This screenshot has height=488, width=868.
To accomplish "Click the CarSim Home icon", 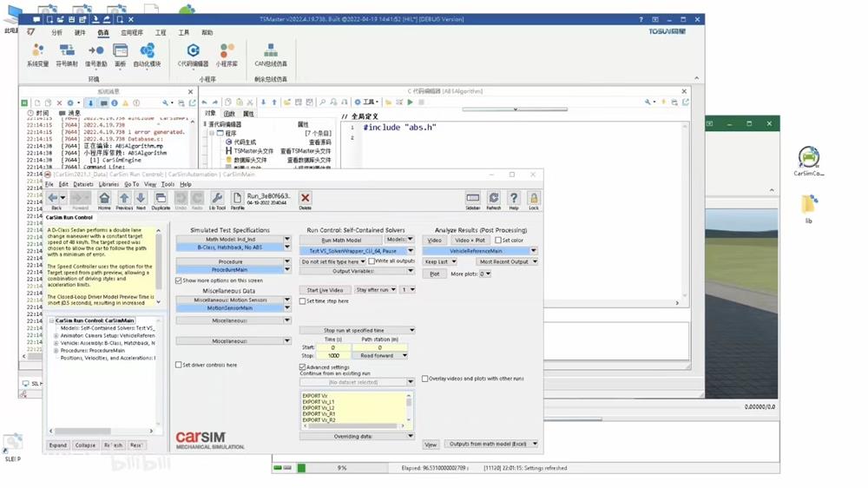I will (x=104, y=199).
